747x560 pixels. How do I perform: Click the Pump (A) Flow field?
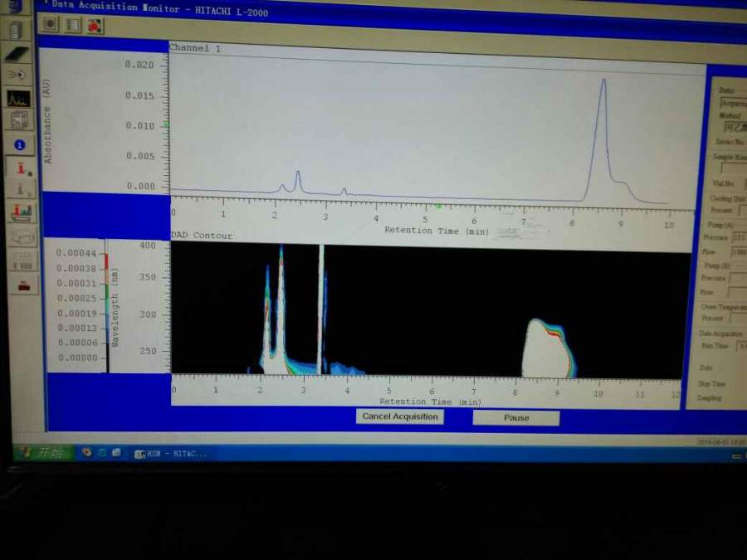coord(739,252)
